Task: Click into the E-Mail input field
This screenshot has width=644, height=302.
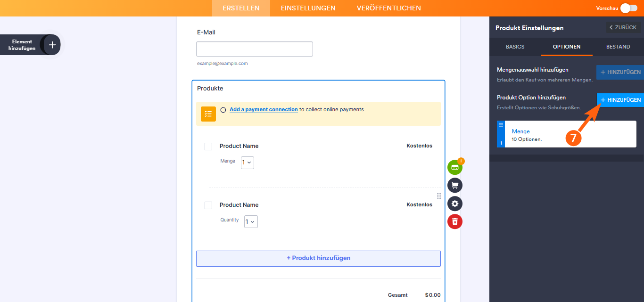Action: coord(255,49)
